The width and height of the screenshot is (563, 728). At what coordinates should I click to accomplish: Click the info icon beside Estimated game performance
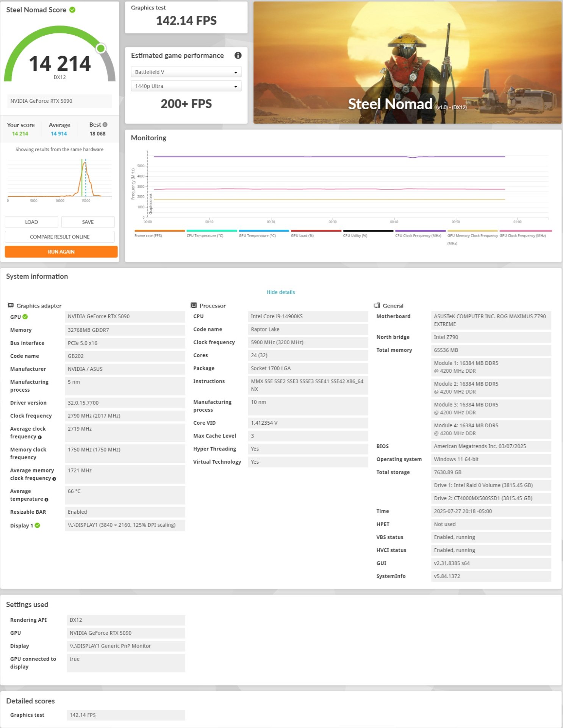(x=238, y=55)
